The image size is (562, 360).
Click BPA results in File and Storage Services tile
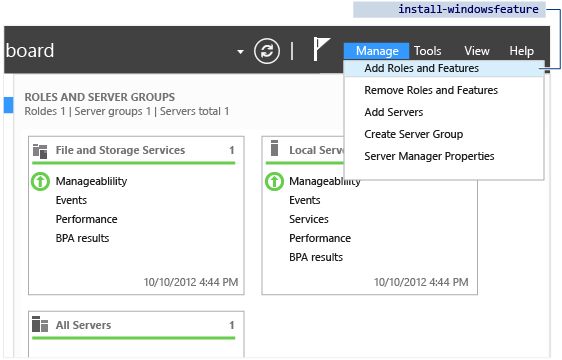82,238
